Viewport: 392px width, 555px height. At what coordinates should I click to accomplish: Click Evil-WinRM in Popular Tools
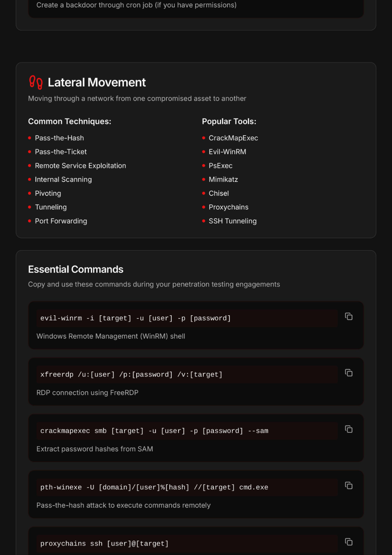coord(227,152)
